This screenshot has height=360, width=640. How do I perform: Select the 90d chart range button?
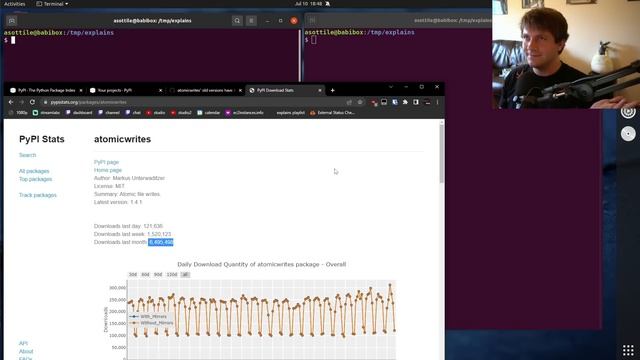point(158,275)
